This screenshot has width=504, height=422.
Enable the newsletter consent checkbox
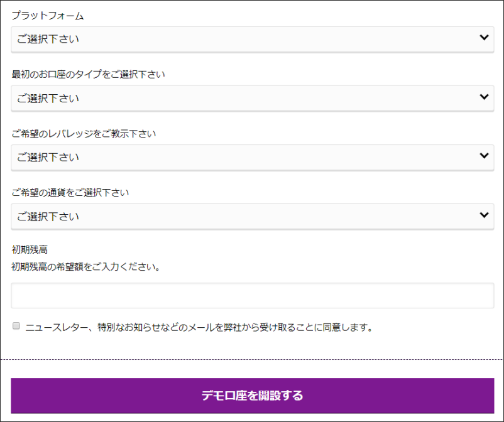16,326
